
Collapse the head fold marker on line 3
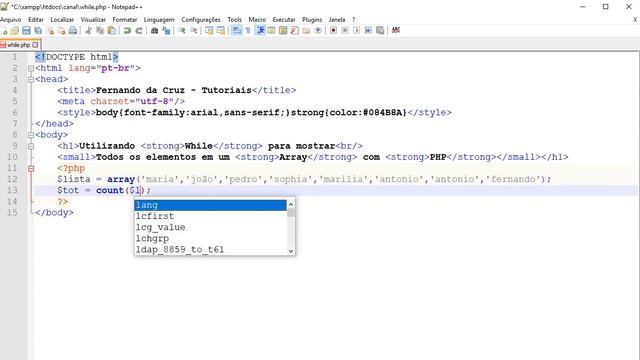click(31, 79)
